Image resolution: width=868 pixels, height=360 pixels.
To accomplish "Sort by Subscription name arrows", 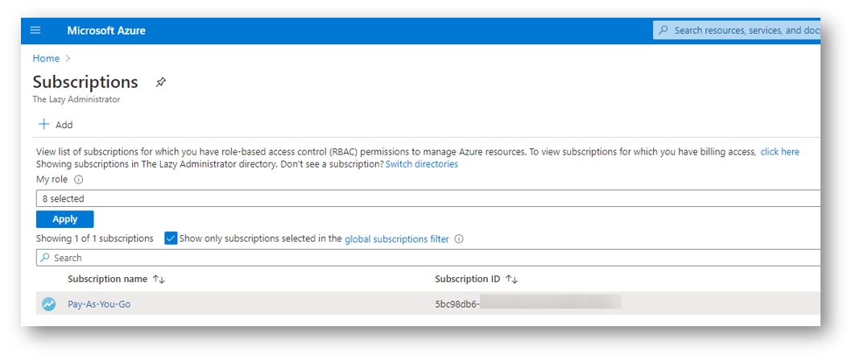I will click(x=159, y=279).
